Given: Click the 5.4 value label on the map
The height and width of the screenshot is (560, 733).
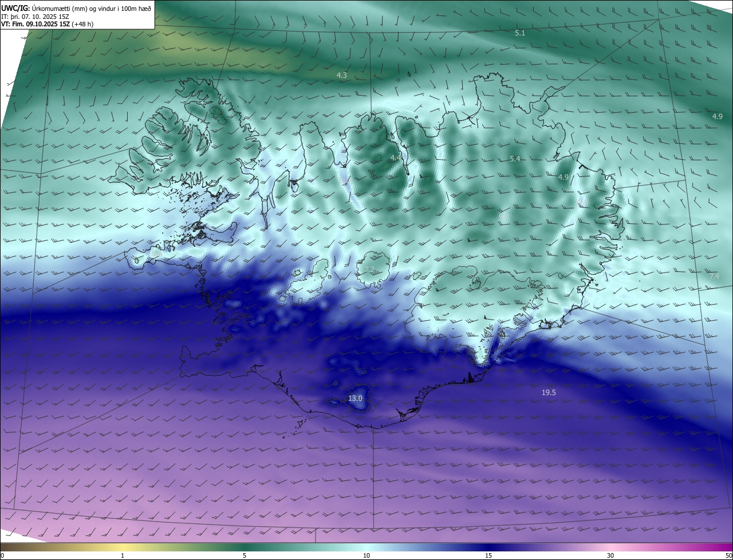Looking at the screenshot, I should (x=515, y=159).
